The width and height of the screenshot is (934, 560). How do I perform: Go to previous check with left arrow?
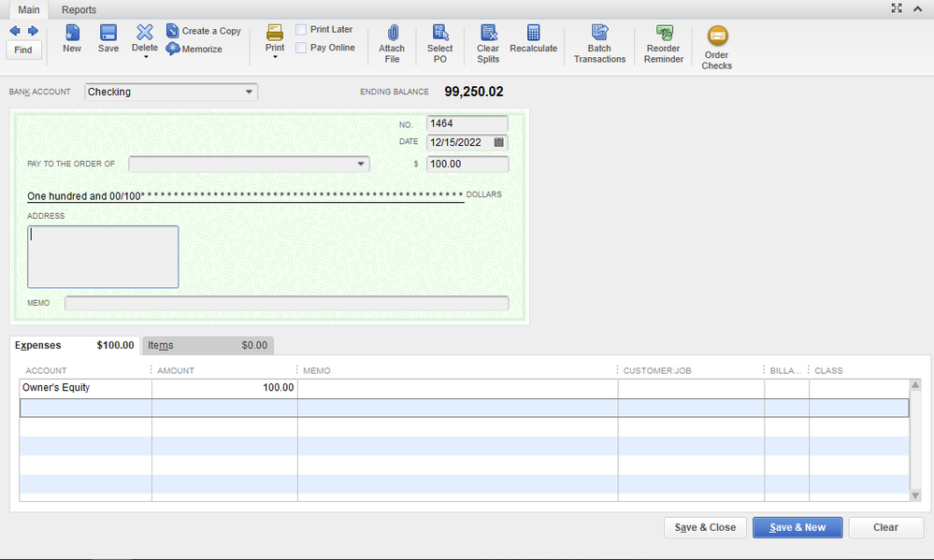[x=15, y=30]
